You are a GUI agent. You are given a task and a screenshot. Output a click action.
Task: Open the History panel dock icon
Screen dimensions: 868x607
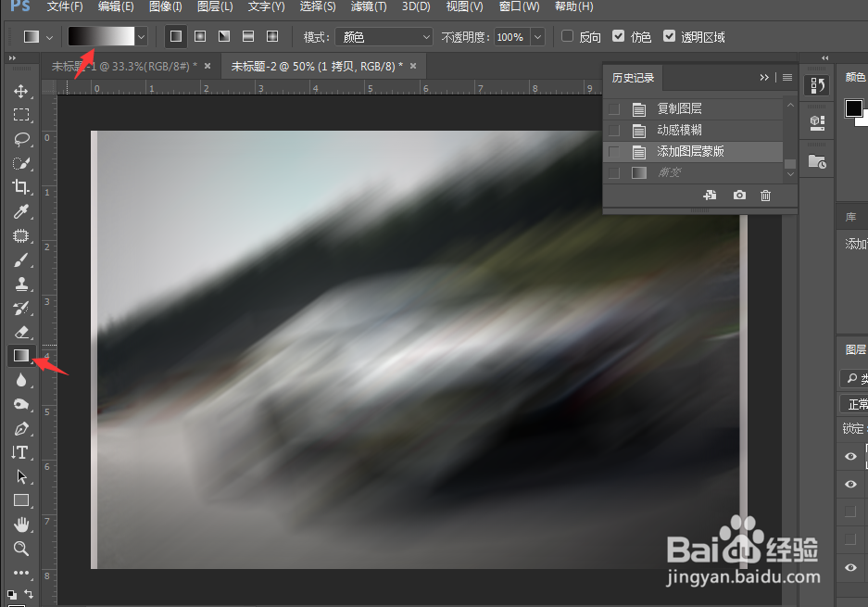tap(818, 85)
